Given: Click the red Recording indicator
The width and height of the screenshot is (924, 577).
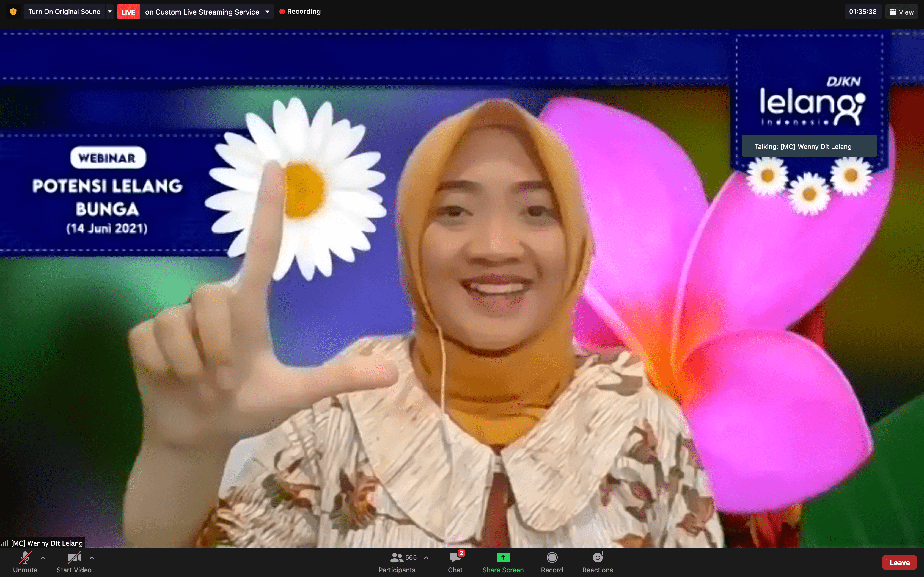Looking at the screenshot, I should coord(300,12).
